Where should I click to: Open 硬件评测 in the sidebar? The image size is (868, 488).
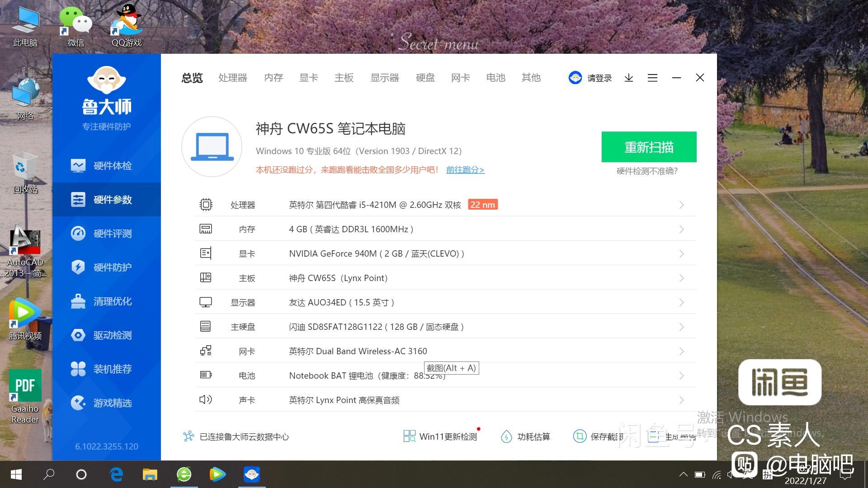107,234
